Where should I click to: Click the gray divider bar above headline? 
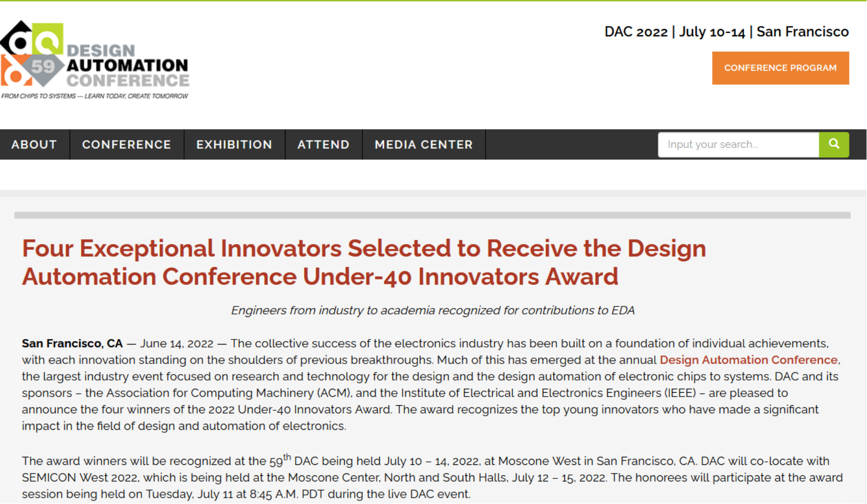click(432, 215)
